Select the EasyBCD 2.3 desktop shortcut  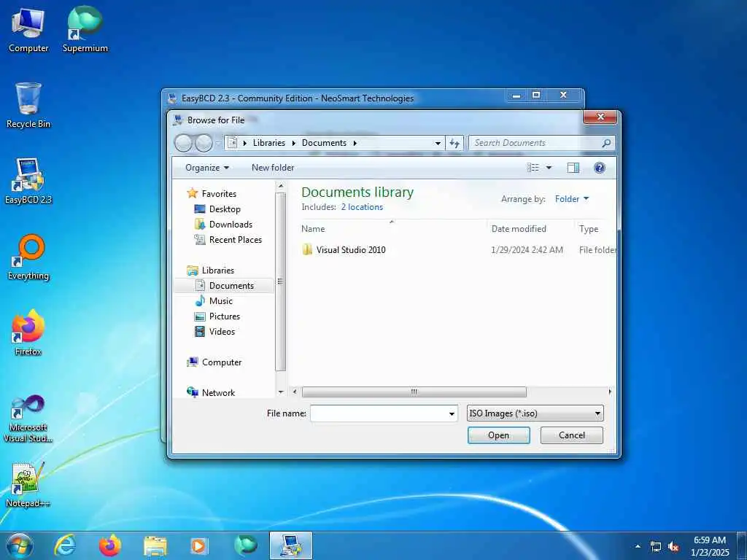pos(28,181)
